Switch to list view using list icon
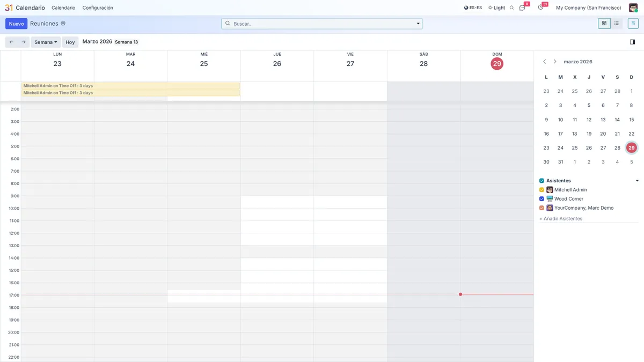This screenshot has height=362, width=644. click(617, 23)
